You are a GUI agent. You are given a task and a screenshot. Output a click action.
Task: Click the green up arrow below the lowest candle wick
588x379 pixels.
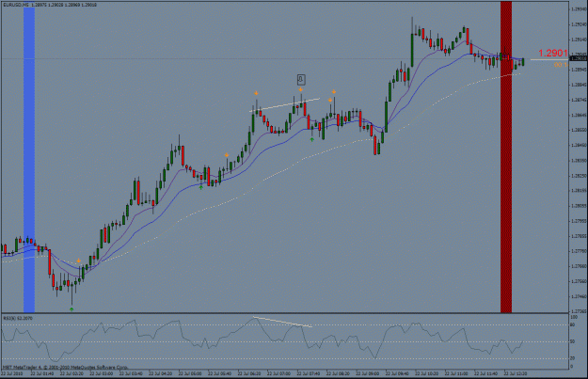point(72,309)
